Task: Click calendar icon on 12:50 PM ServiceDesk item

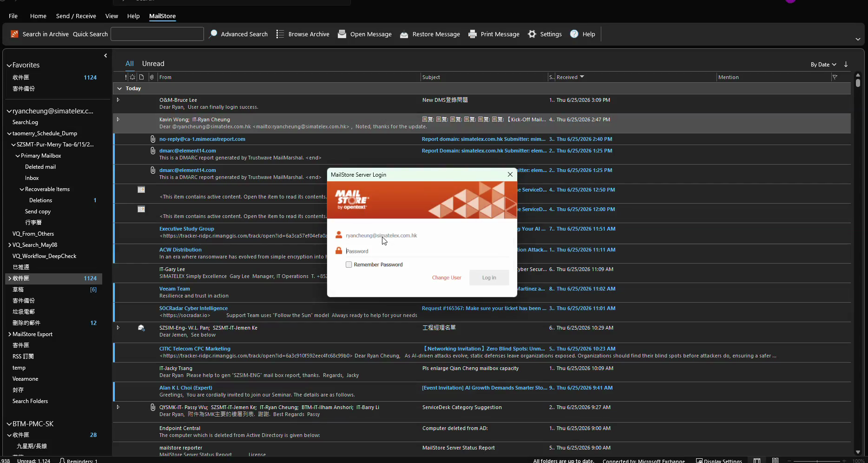Action: (x=141, y=190)
